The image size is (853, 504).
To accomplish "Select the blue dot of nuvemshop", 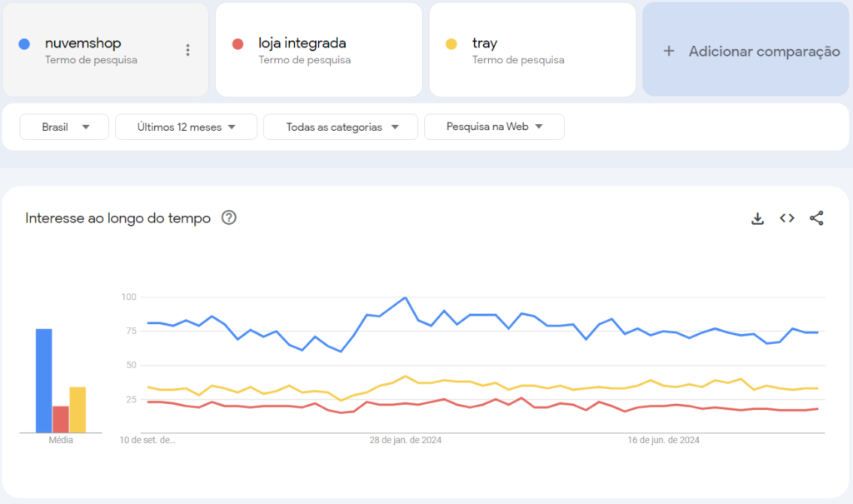I will [x=24, y=44].
